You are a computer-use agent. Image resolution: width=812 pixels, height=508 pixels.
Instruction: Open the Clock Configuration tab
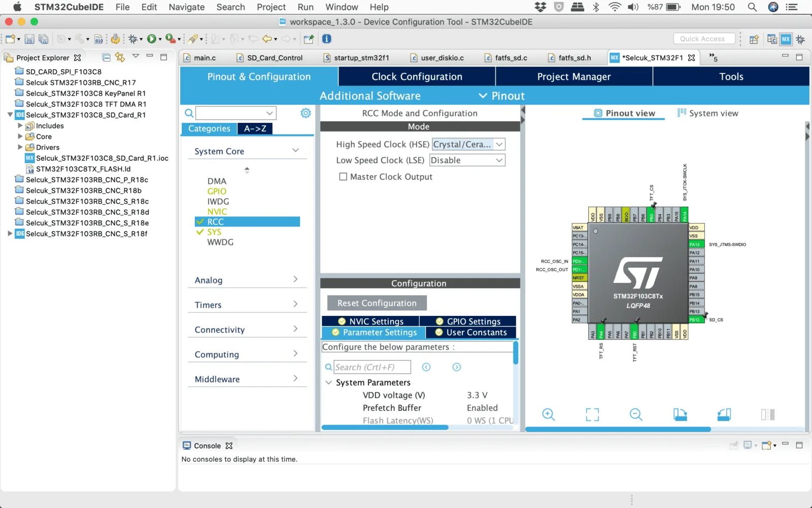tap(417, 77)
